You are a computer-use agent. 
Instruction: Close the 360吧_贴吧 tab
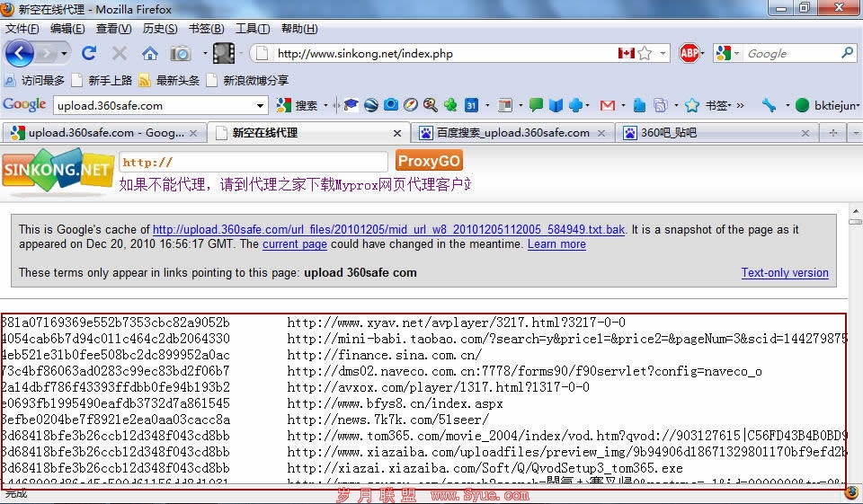point(805,133)
